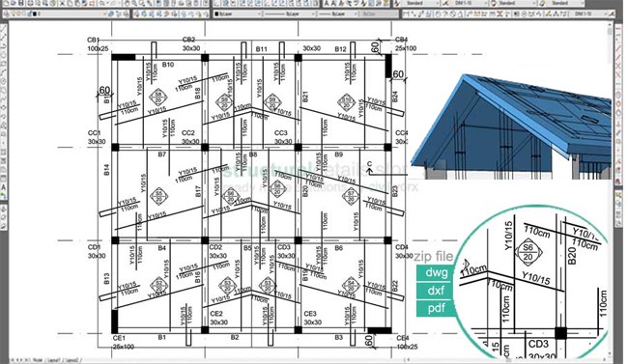Click the Open file icon
The width and height of the screenshot is (628, 364).
tap(14, 3)
